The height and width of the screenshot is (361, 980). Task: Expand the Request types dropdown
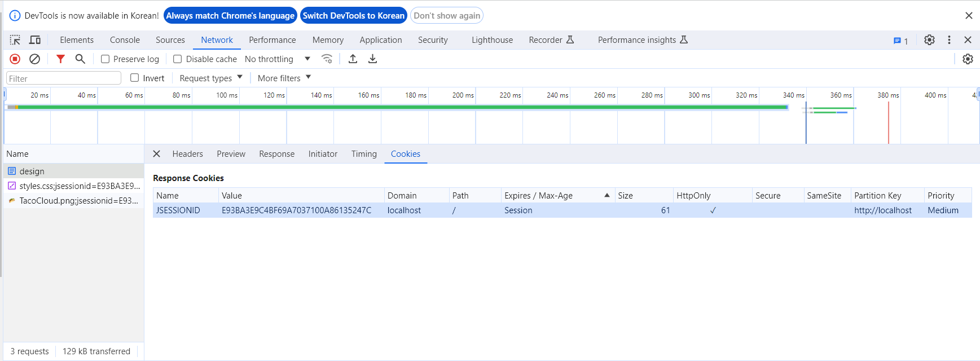coord(211,78)
